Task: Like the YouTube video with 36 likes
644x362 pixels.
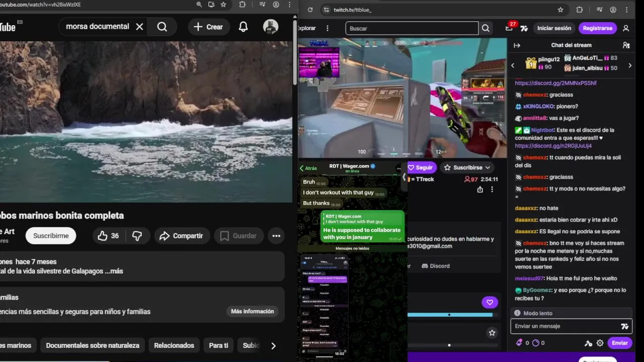Action: 108,236
